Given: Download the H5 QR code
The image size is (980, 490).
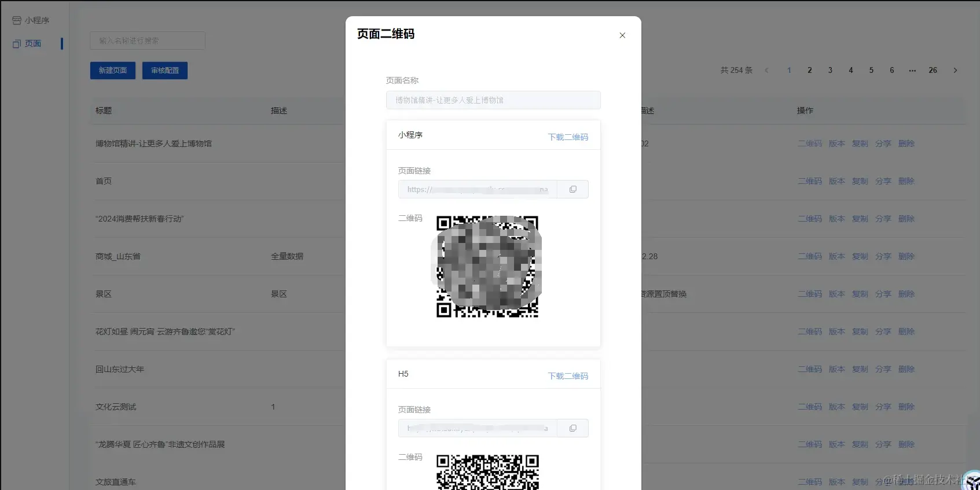Looking at the screenshot, I should [568, 376].
